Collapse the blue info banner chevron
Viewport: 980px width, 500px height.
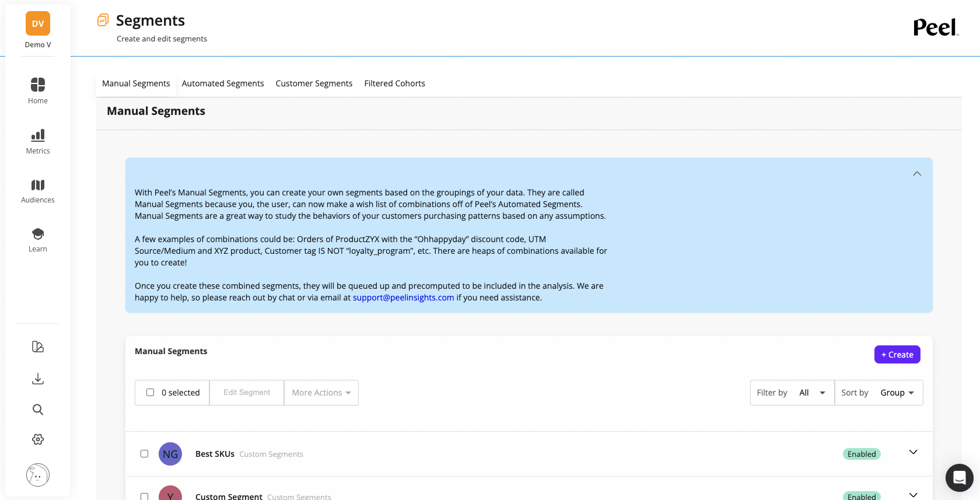pos(917,174)
